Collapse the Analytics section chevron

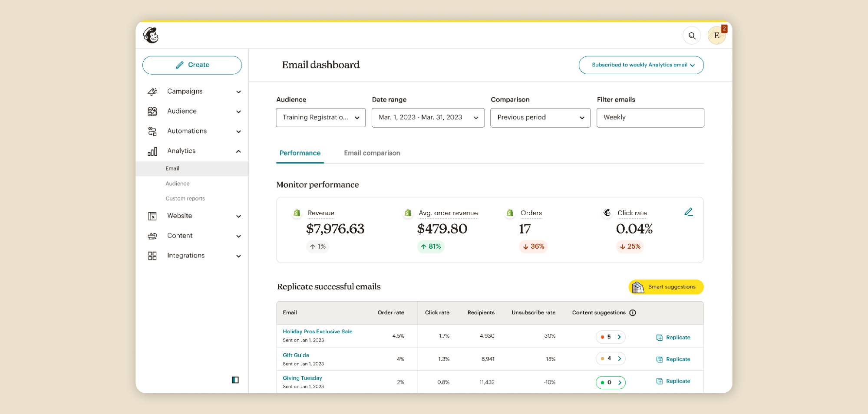[x=238, y=151]
